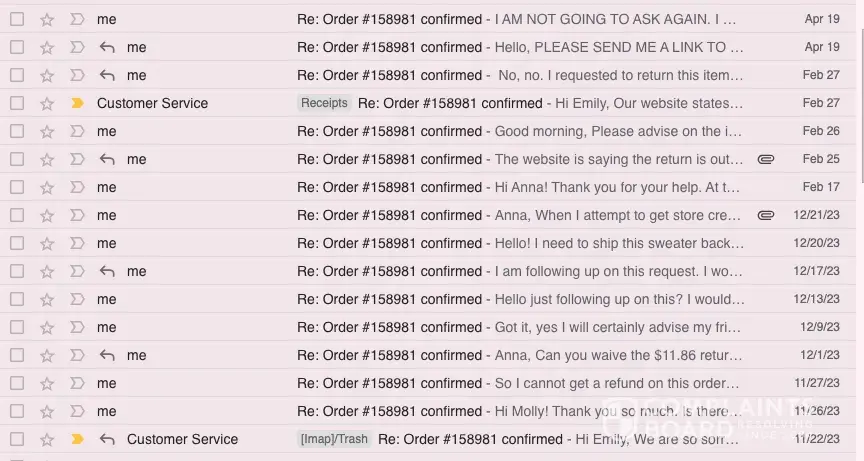Tick the checkbox for the Feb 17 "Hi Anna" email
The height and width of the screenshot is (461, 864).
tap(17, 187)
